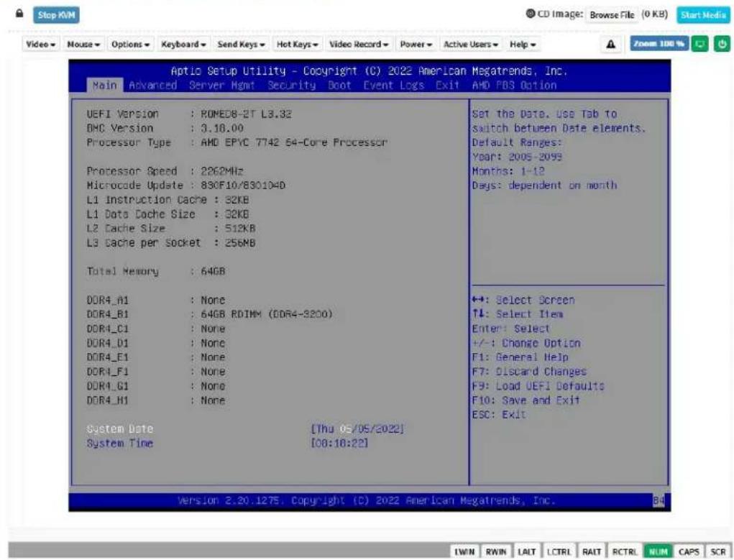Click the Stop KVM button
734x560 pixels.
pyautogui.click(x=56, y=15)
